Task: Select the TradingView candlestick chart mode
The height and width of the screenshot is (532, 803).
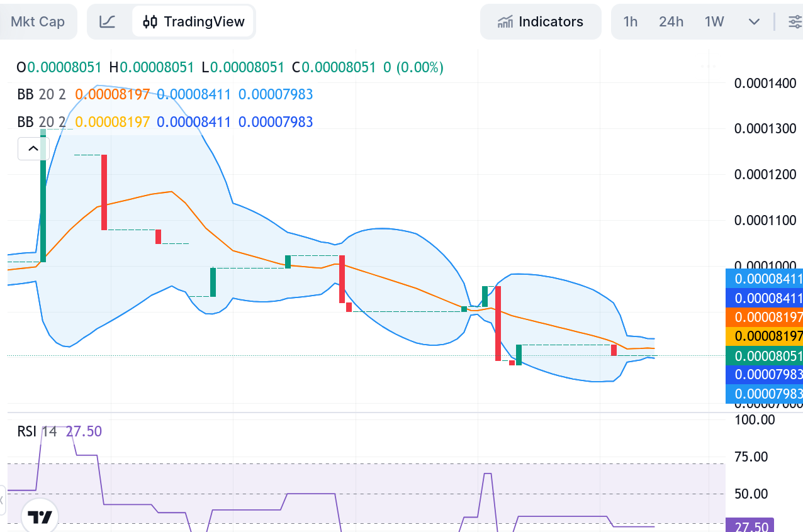Action: click(x=193, y=22)
